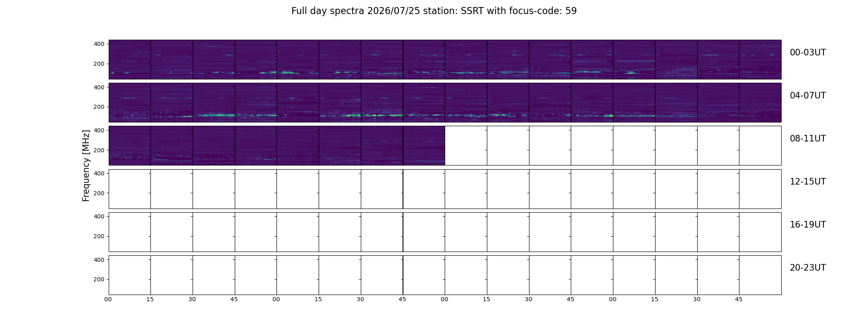Click the first spectrogram segment of 00-03UT

click(x=130, y=60)
